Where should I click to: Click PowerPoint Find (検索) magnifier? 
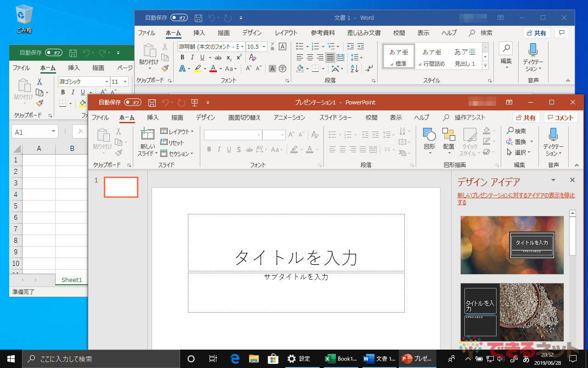pyautogui.click(x=516, y=131)
